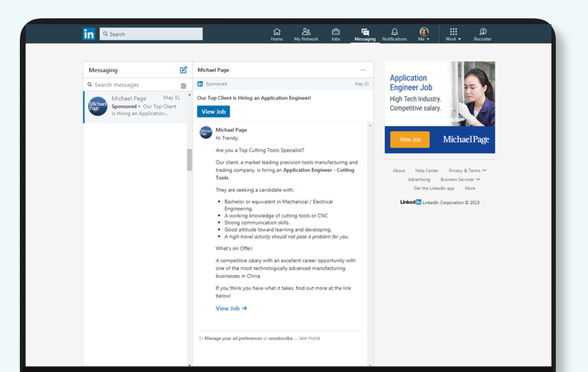The width and height of the screenshot is (588, 372).
Task: Open the Jobs section
Action: [335, 34]
